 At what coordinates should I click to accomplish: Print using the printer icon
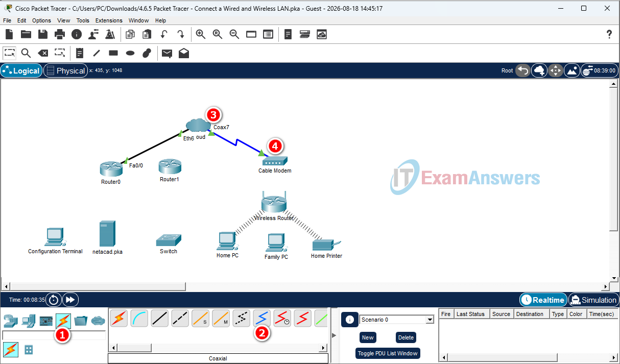coord(60,34)
